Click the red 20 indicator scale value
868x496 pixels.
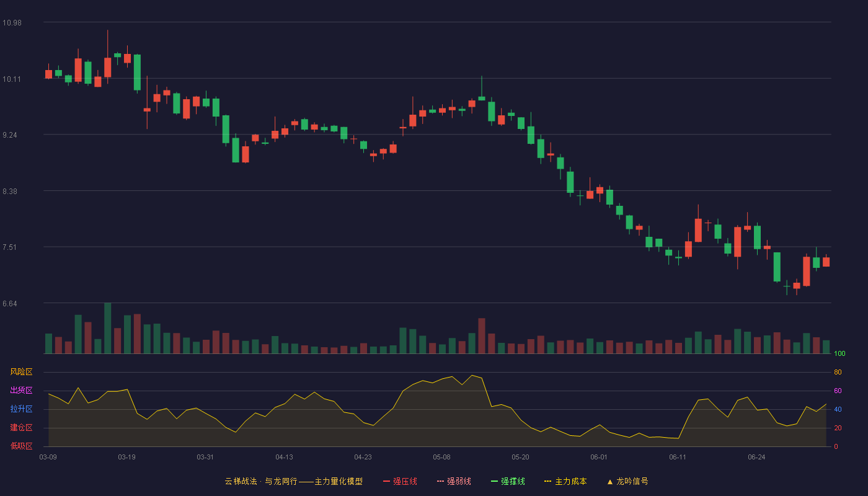tap(838, 428)
